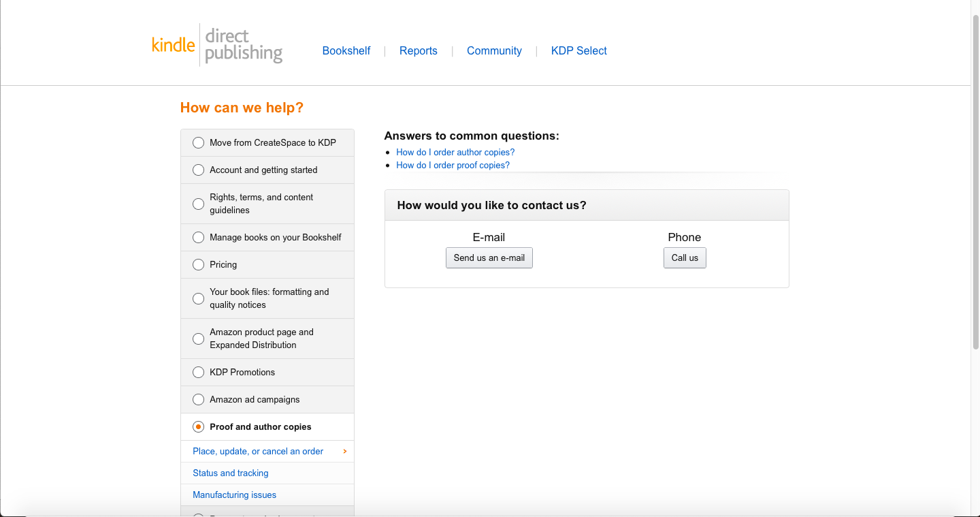Choose the Amazon ad campaigns radio button
Image resolution: width=980 pixels, height=517 pixels.
[198, 399]
